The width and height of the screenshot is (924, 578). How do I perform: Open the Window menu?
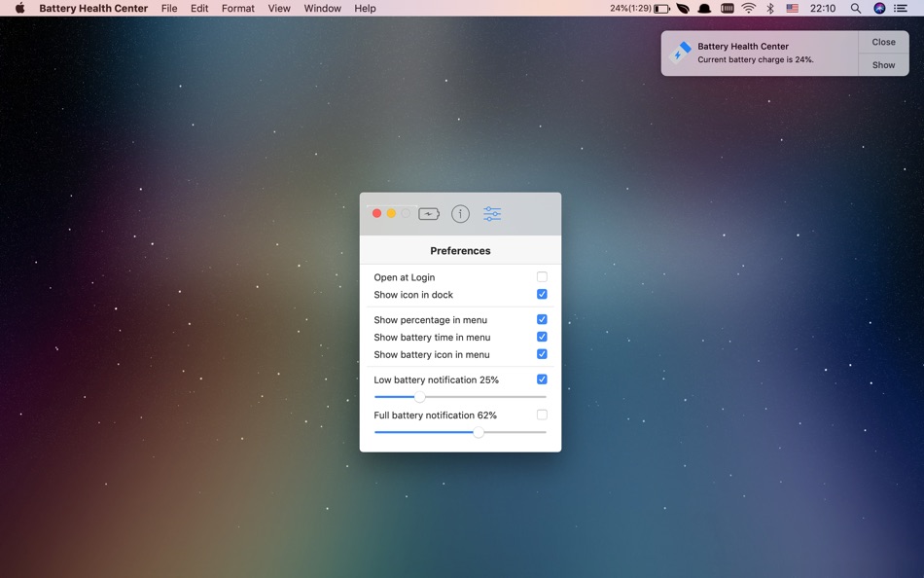[x=322, y=8]
